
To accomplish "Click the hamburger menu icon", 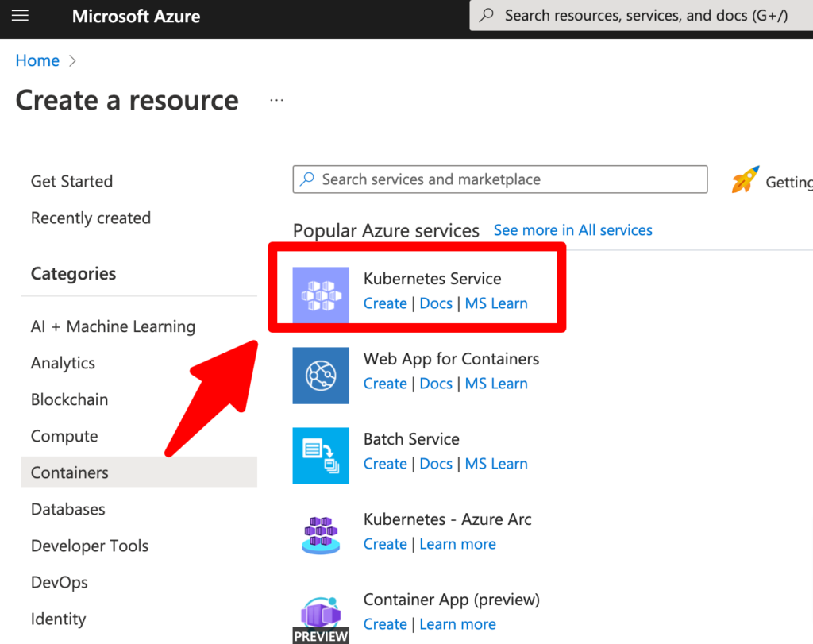I will 20,15.
